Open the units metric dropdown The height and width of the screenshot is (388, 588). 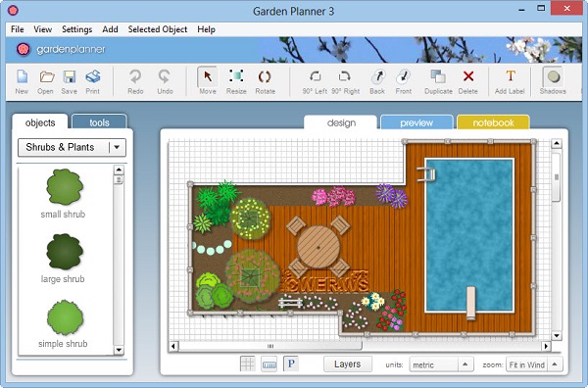click(x=440, y=364)
